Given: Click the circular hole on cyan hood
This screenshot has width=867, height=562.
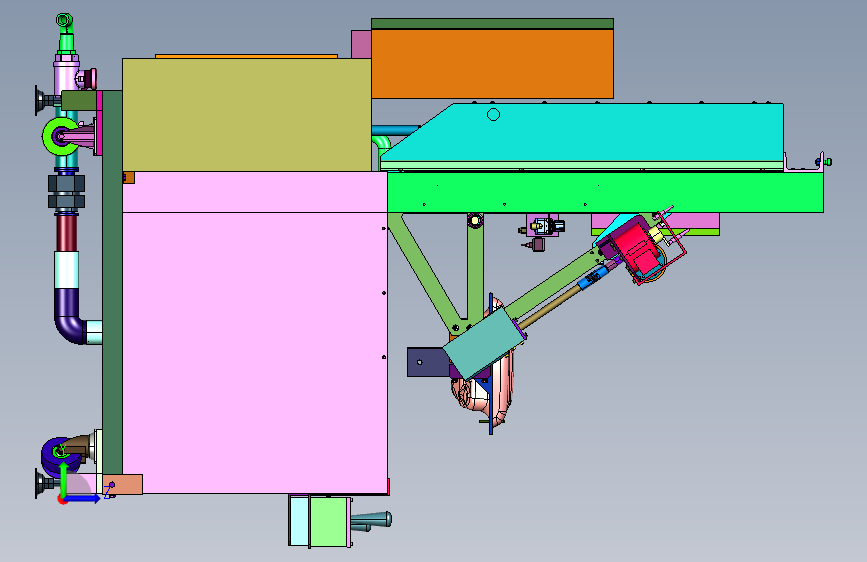Looking at the screenshot, I should click(494, 115).
